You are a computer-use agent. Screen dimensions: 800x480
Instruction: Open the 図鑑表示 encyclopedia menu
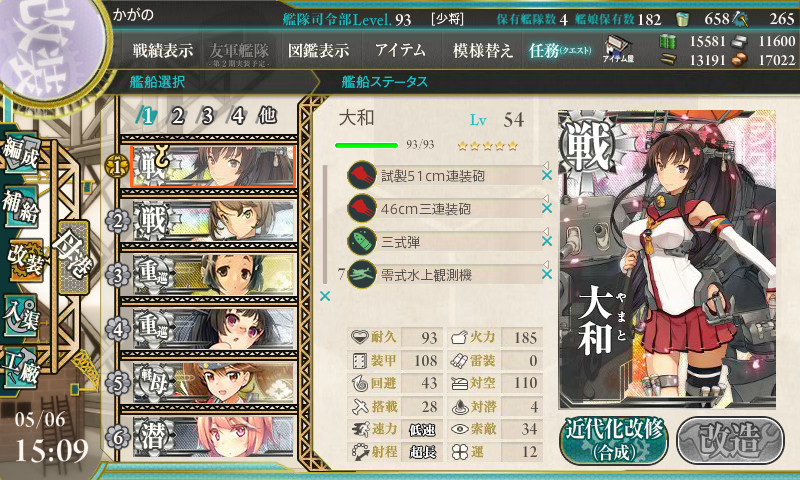318,50
